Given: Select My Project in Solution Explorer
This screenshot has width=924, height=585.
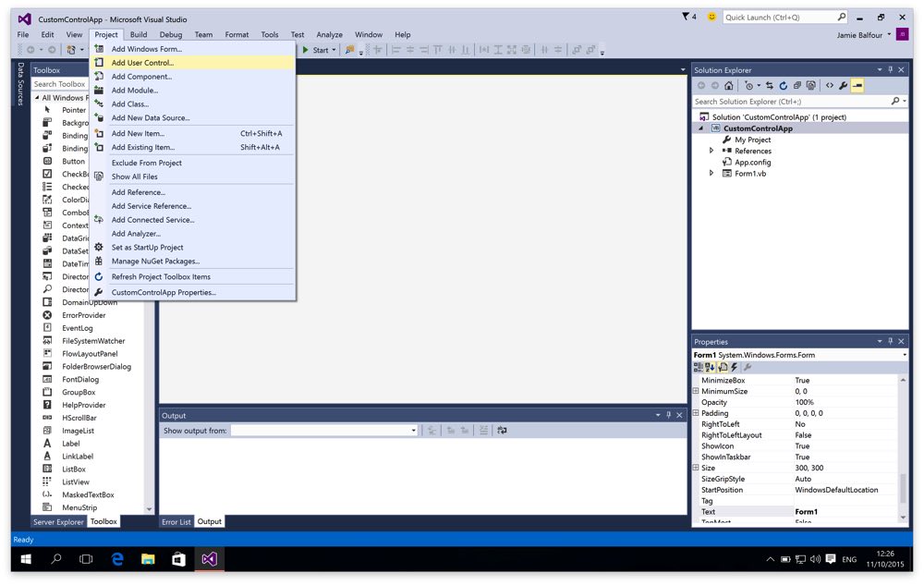Looking at the screenshot, I should pyautogui.click(x=752, y=140).
